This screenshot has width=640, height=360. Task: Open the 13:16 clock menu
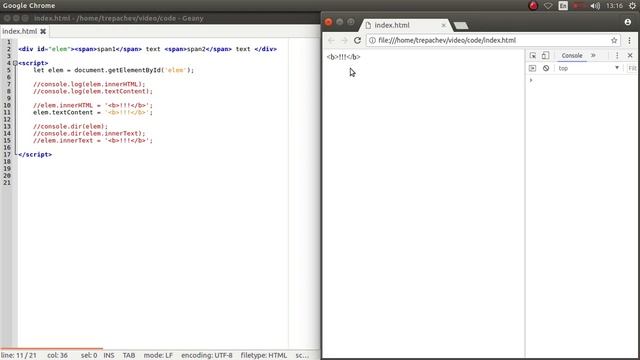[x=614, y=6]
